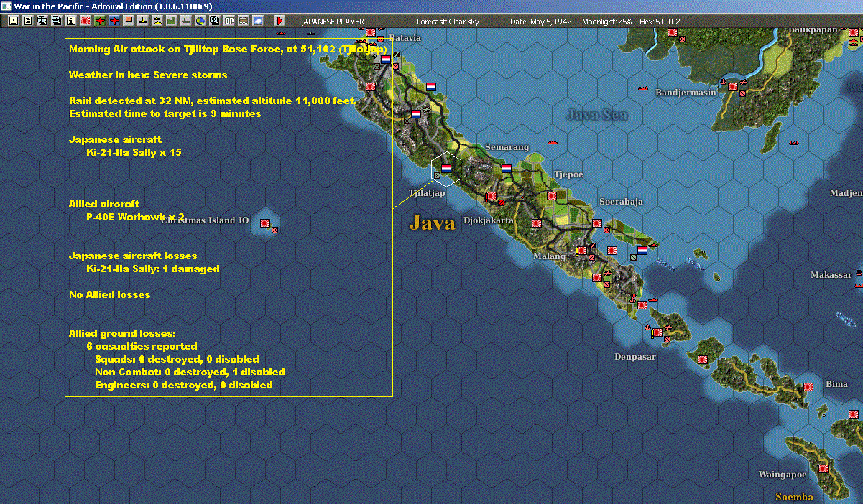Click the "Java" island name label
Image resolution: width=863 pixels, height=504 pixels.
click(433, 223)
